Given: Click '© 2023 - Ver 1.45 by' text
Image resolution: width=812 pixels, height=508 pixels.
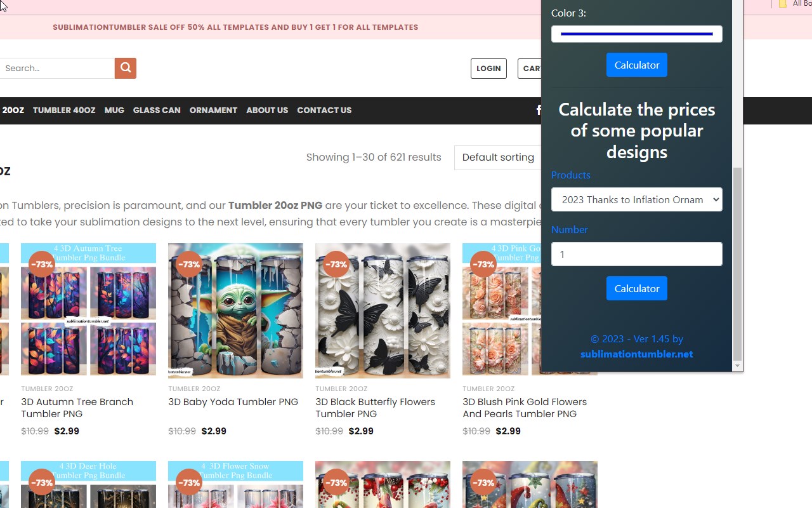Looking at the screenshot, I should tap(637, 339).
